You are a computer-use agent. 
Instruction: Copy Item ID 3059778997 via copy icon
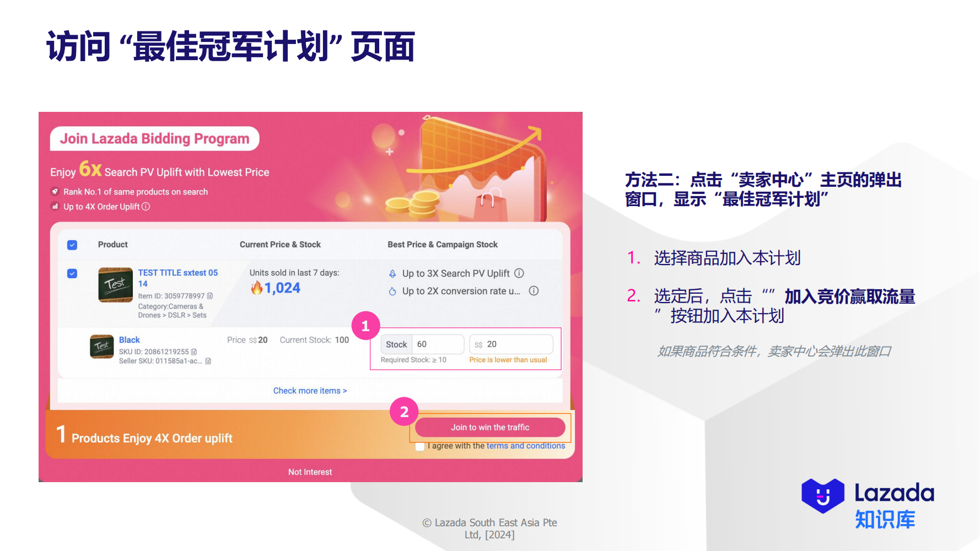(210, 296)
